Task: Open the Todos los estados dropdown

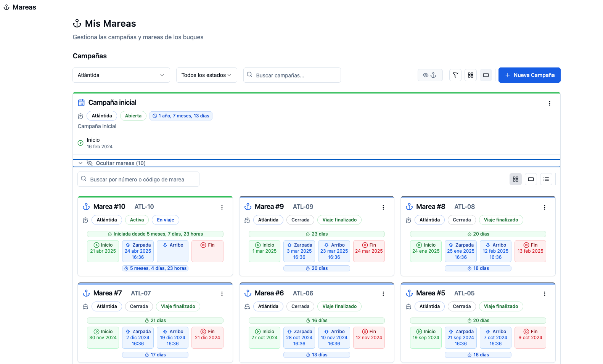Action: (x=206, y=75)
